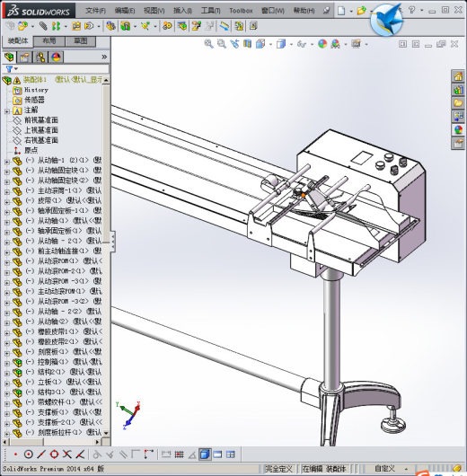Toggle the grid snap icon in bottom toolbar
The image size is (467, 476).
click(x=179, y=454)
